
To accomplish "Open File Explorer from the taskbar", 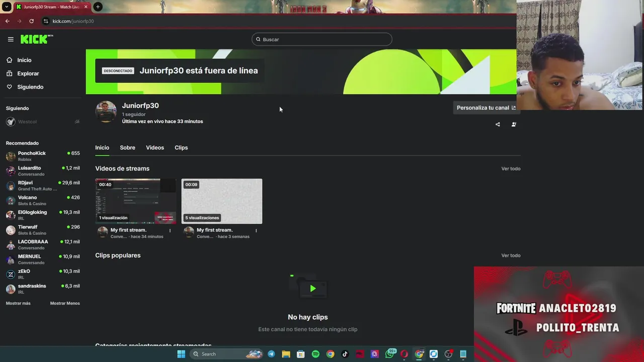I will coord(286,354).
